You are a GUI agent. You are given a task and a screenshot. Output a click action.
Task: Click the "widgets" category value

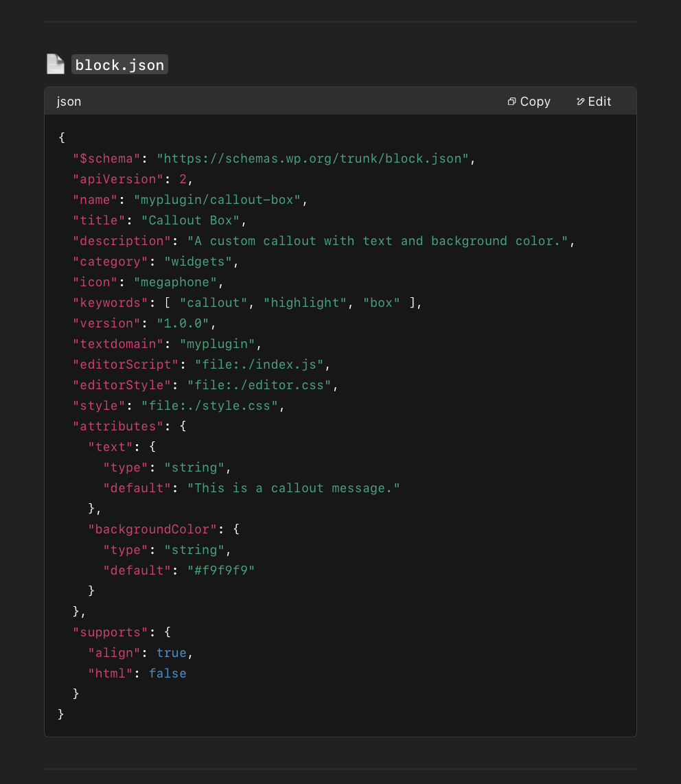(x=198, y=261)
